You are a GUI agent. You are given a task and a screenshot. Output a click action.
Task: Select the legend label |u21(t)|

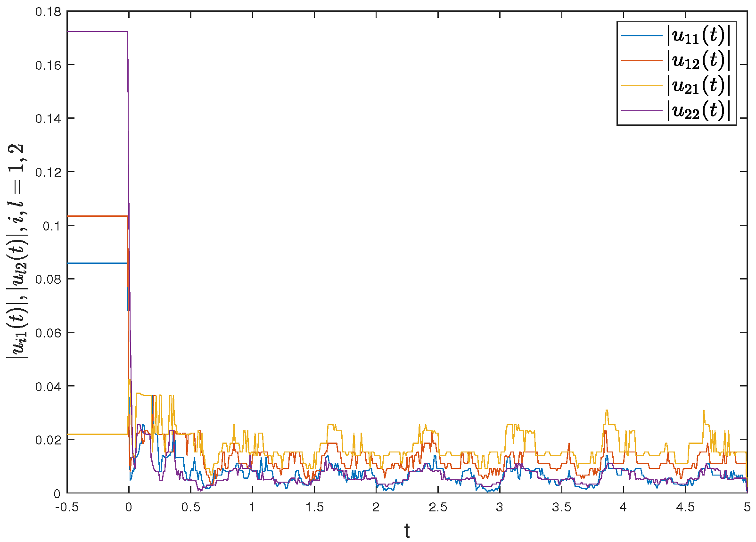(x=698, y=86)
